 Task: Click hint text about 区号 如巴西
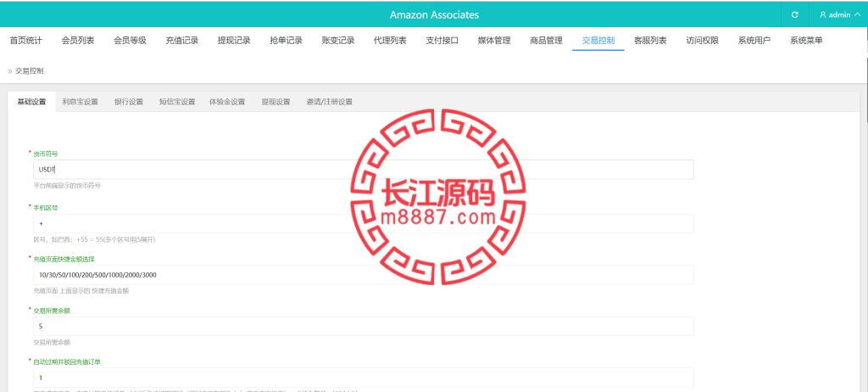[x=94, y=239]
